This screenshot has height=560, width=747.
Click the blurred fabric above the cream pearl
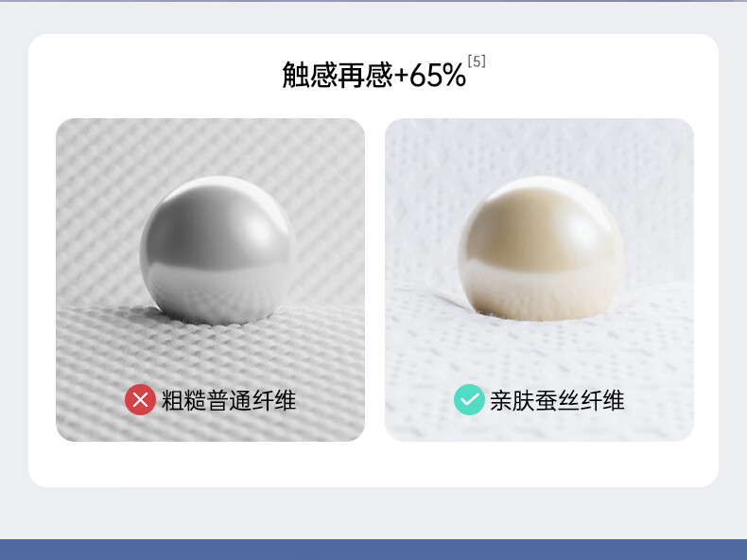539,146
